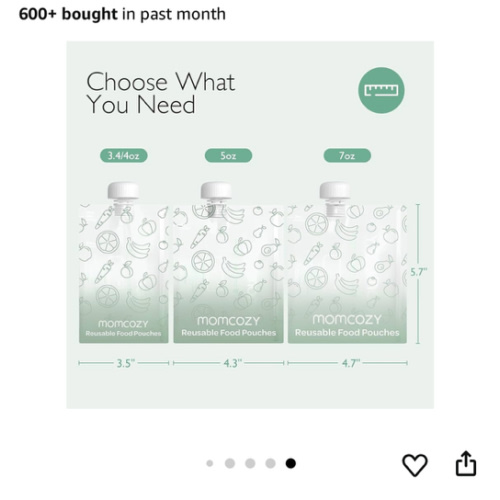Select the 7oz size label
500x500 pixels.
coord(347,156)
